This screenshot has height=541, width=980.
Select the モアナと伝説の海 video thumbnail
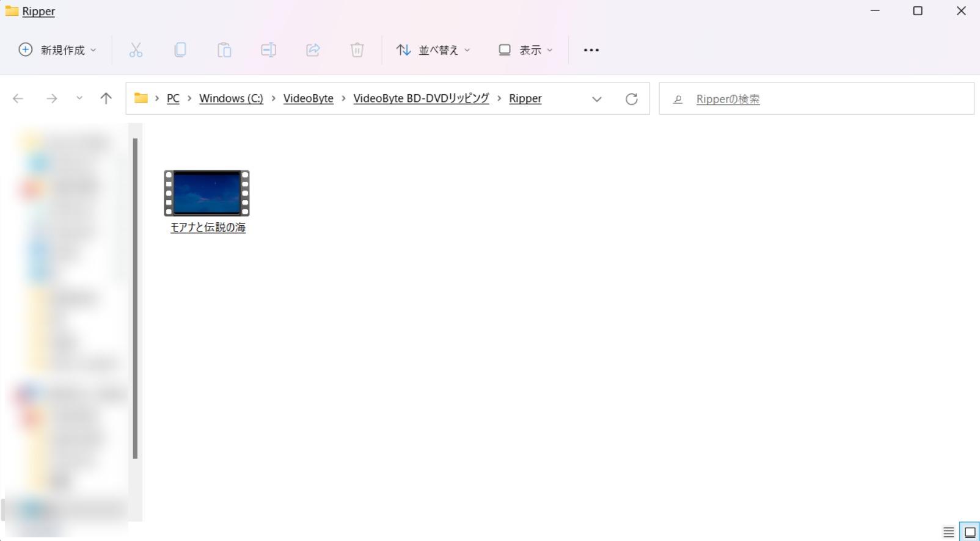point(207,193)
